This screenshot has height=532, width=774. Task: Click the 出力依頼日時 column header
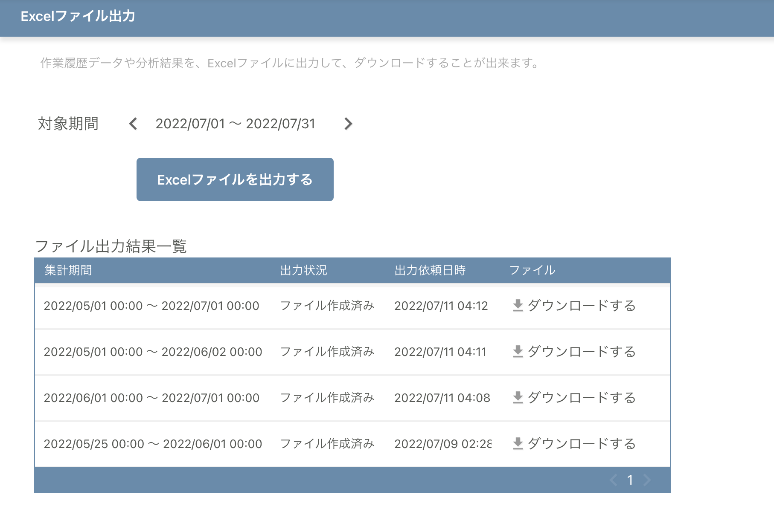(430, 270)
